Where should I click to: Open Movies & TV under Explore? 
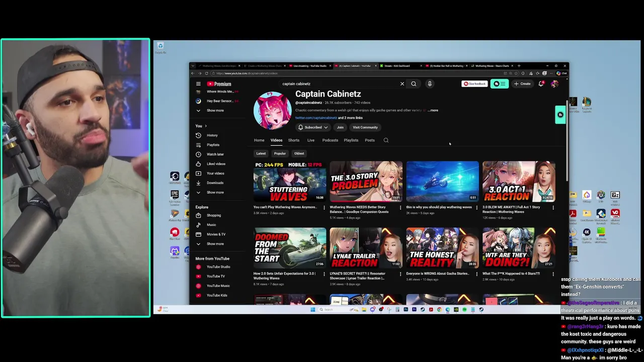coord(216,234)
